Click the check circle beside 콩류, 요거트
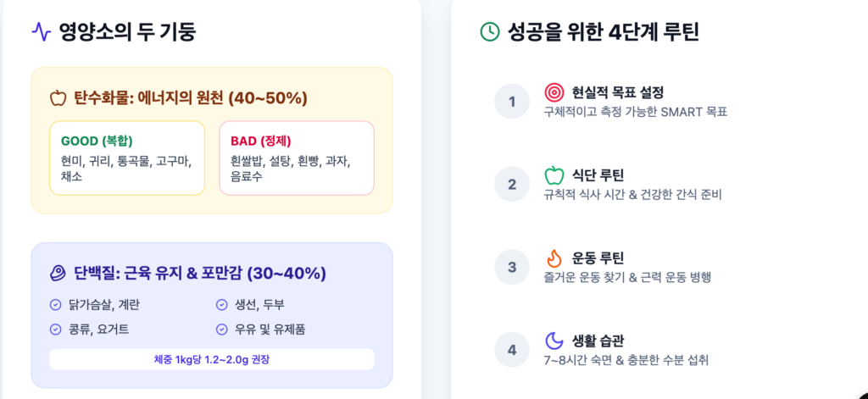868x399 pixels. (x=56, y=329)
